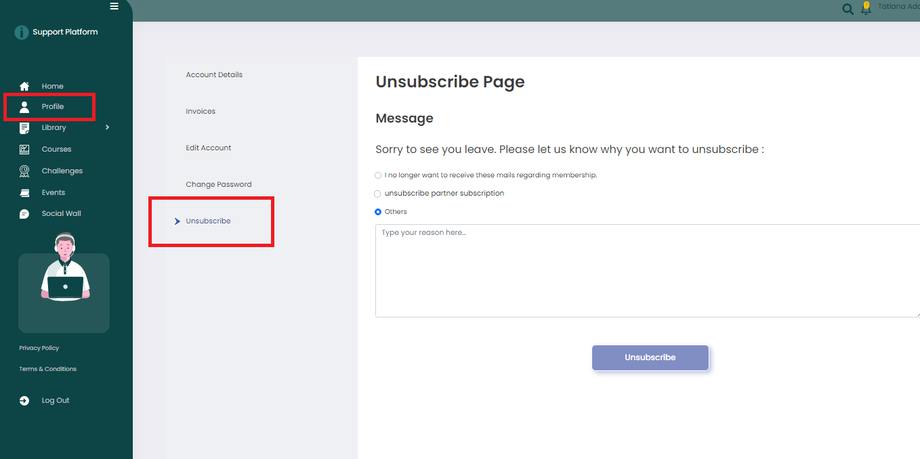This screenshot has height=459, width=920.
Task: Click the reason text area
Action: coord(646,271)
